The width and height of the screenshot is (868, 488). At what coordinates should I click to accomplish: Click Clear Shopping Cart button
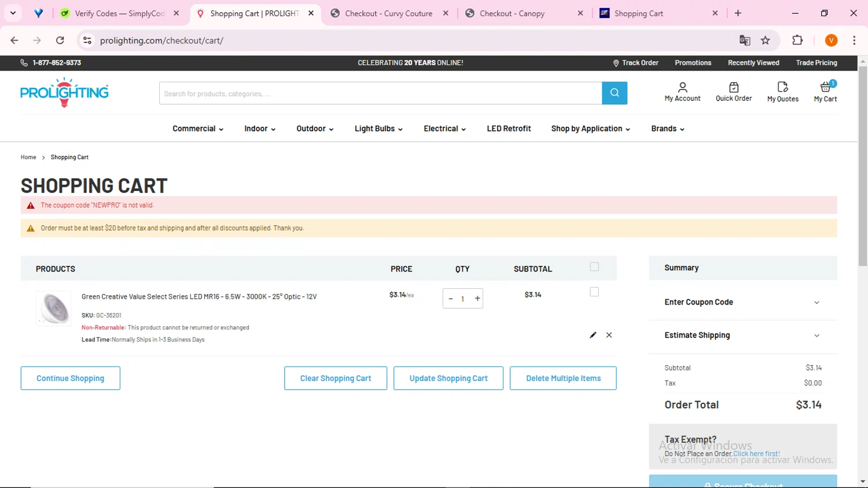tap(336, 378)
